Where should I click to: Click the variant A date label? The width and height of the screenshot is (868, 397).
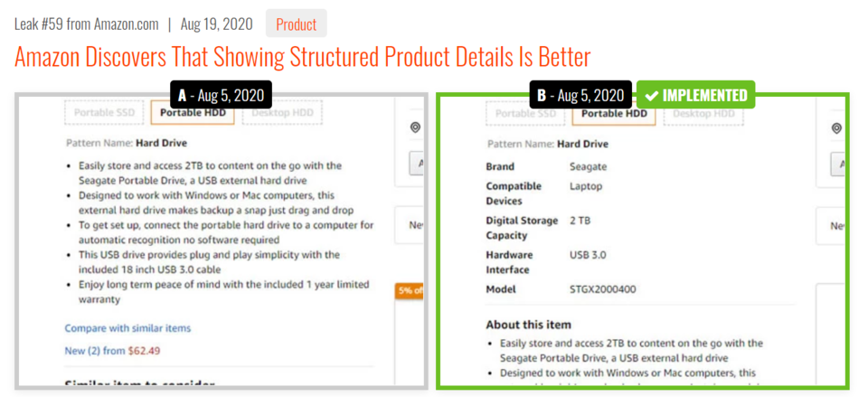pos(221,95)
